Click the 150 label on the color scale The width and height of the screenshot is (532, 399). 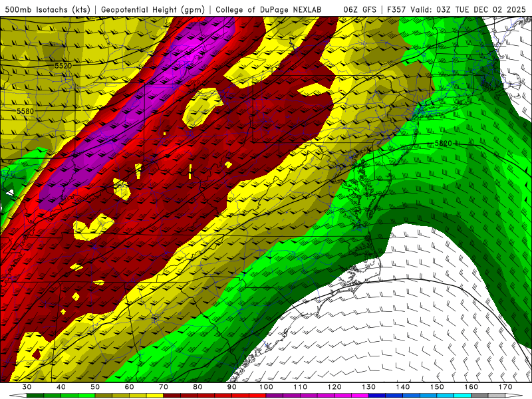[x=438, y=387]
